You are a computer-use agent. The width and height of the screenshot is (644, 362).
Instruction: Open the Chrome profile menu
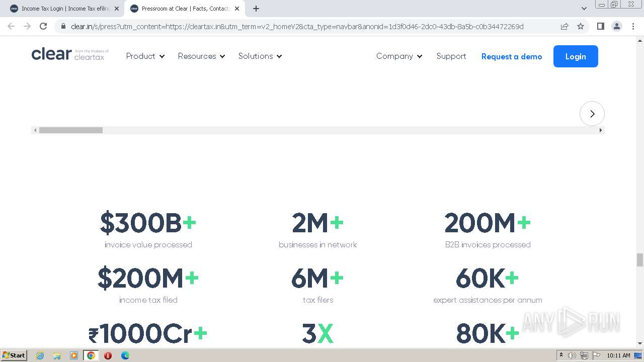(617, 26)
